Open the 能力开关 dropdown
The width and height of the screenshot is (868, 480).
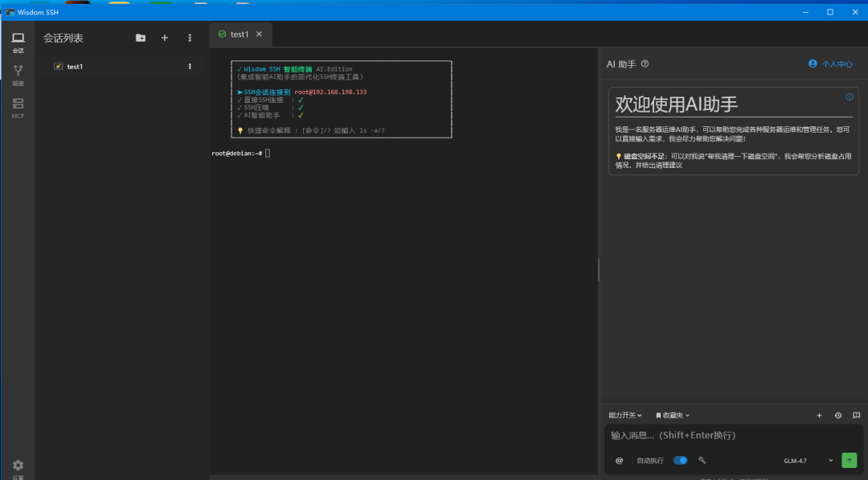(624, 416)
